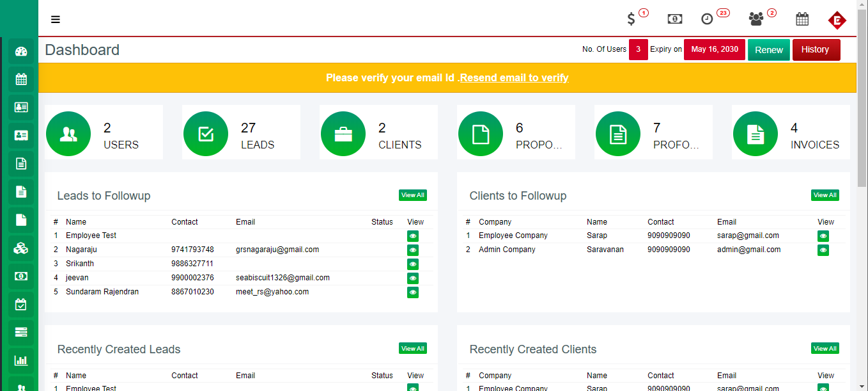This screenshot has height=391, width=868.
Task: Click eye icon for Sundaram Rajendran lead
Action: pos(413,292)
